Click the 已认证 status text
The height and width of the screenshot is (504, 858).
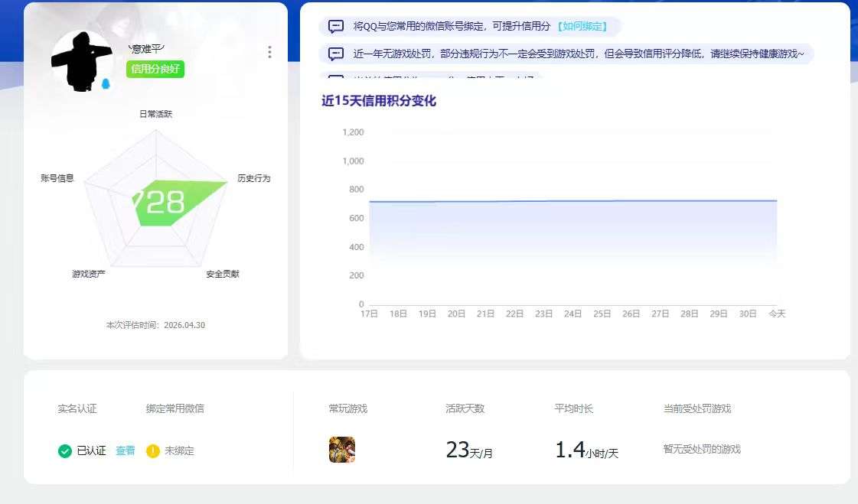(91, 451)
